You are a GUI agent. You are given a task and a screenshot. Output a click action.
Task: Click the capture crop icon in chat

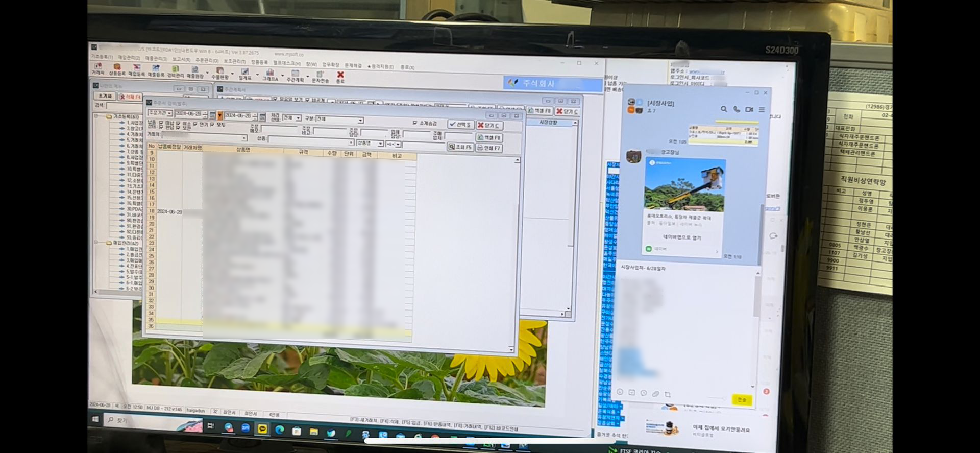[x=668, y=394]
